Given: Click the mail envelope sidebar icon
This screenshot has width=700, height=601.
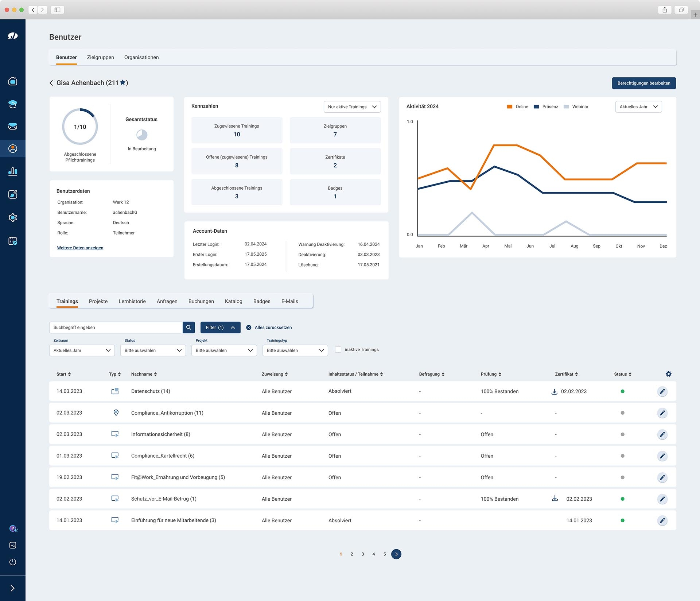Looking at the screenshot, I should click(x=13, y=126).
